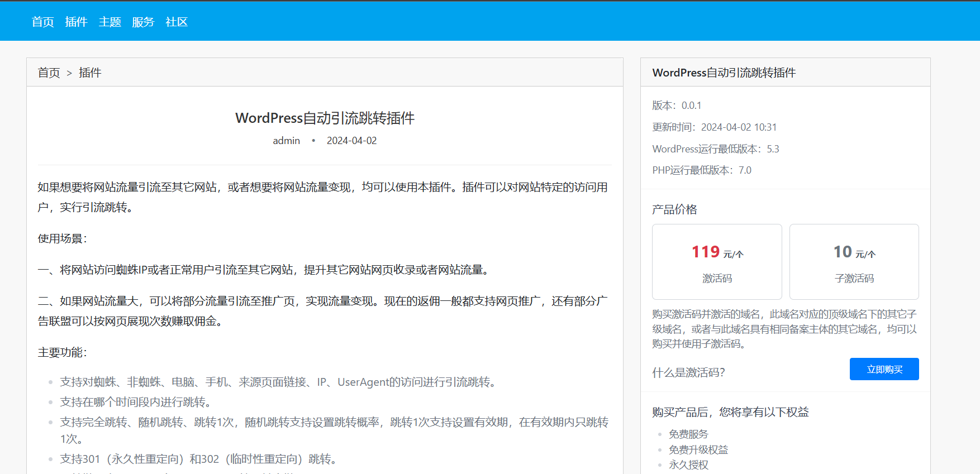Image resolution: width=980 pixels, height=474 pixels.
Task: Click the 版本: 0.0.1 line
Action: click(677, 106)
